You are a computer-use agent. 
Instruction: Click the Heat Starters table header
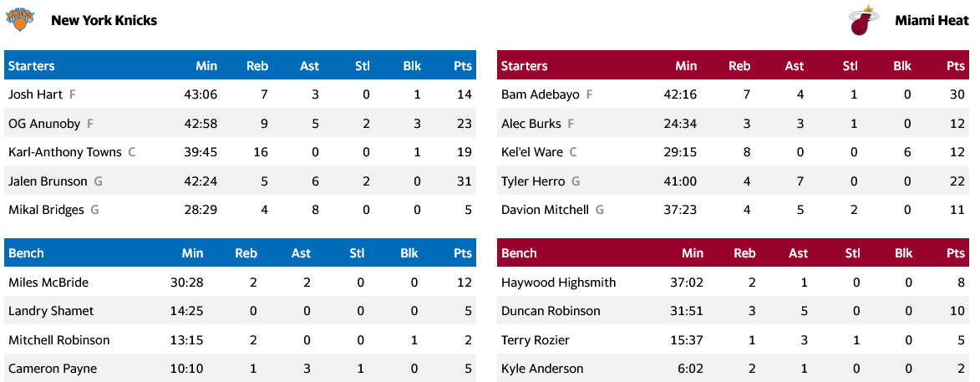coord(525,66)
